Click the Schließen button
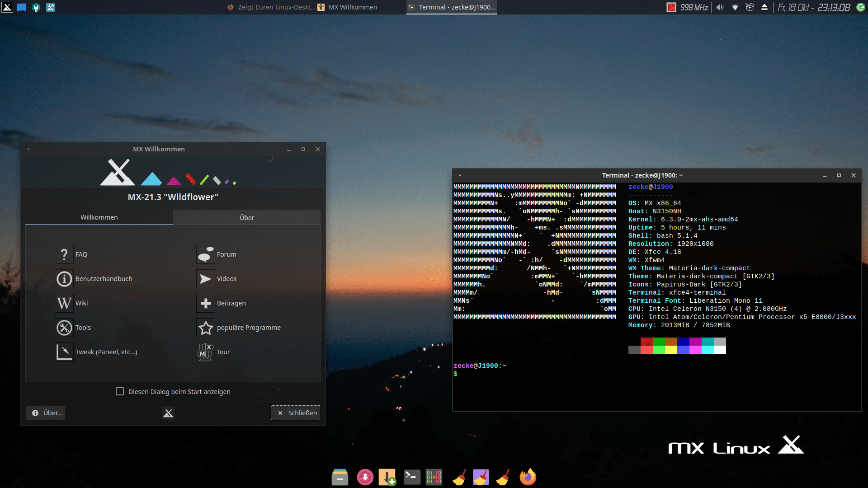This screenshot has width=868, height=488. [296, 413]
